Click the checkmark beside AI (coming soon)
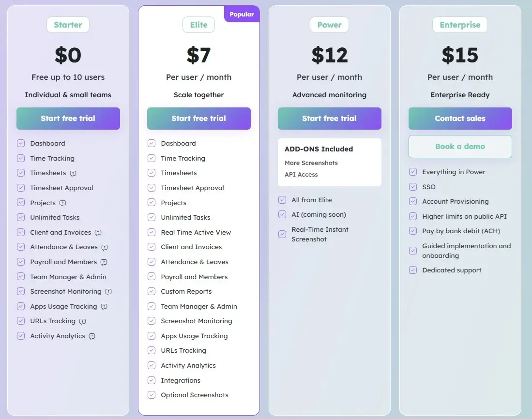The height and width of the screenshot is (419, 532). pyautogui.click(x=282, y=214)
